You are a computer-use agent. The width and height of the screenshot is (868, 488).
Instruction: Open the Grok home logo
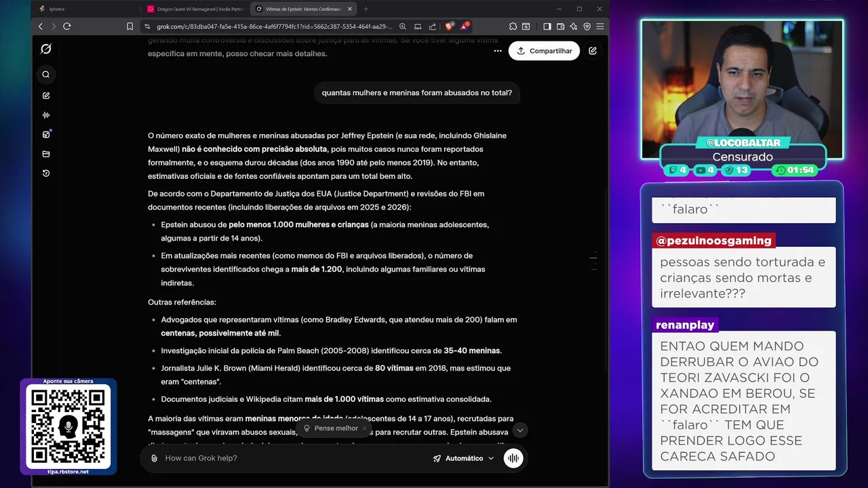click(x=46, y=49)
